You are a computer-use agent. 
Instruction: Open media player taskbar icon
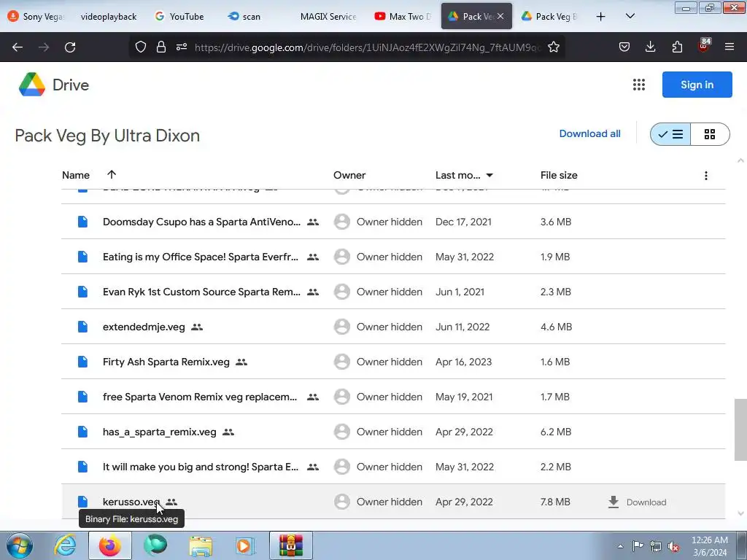click(245, 545)
